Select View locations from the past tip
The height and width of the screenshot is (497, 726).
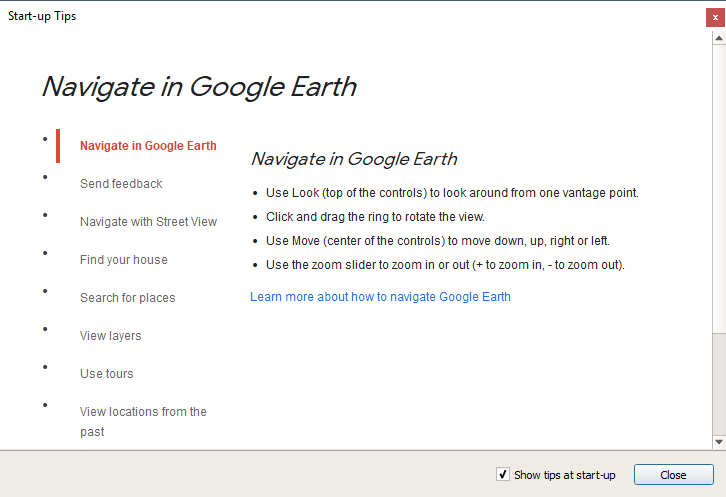[143, 422]
